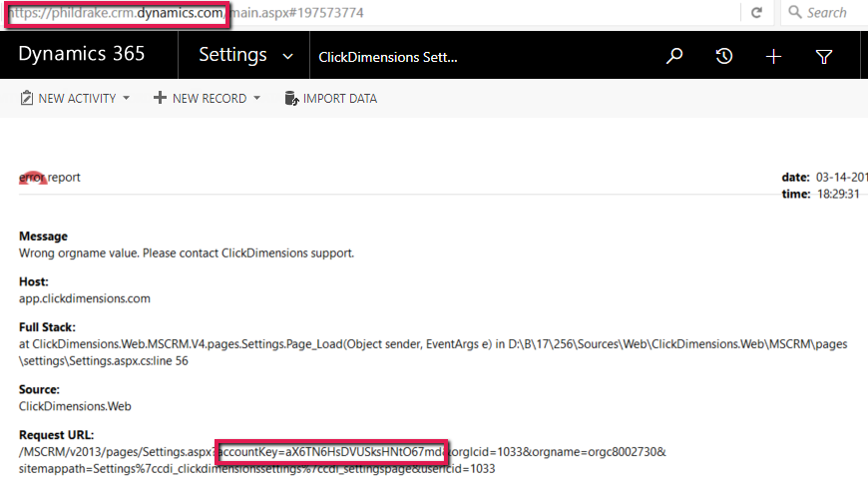Click the time value 18:29:31
868x489 pixels.
pos(838,194)
